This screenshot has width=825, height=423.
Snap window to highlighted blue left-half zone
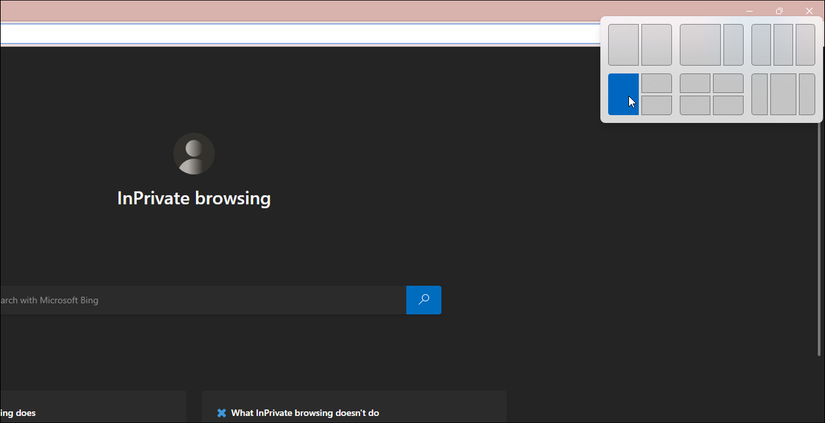click(x=623, y=94)
